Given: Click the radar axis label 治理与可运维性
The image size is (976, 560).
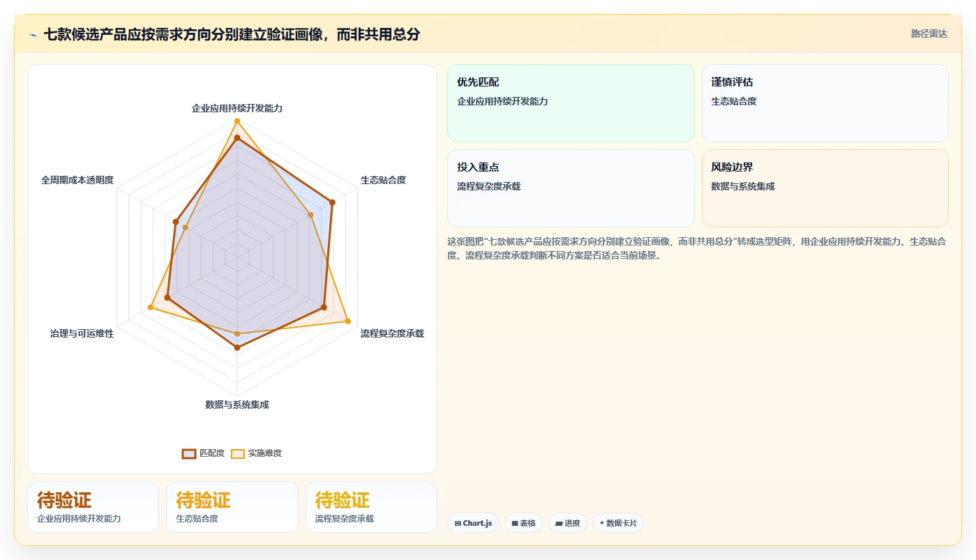Looking at the screenshot, I should (82, 333).
